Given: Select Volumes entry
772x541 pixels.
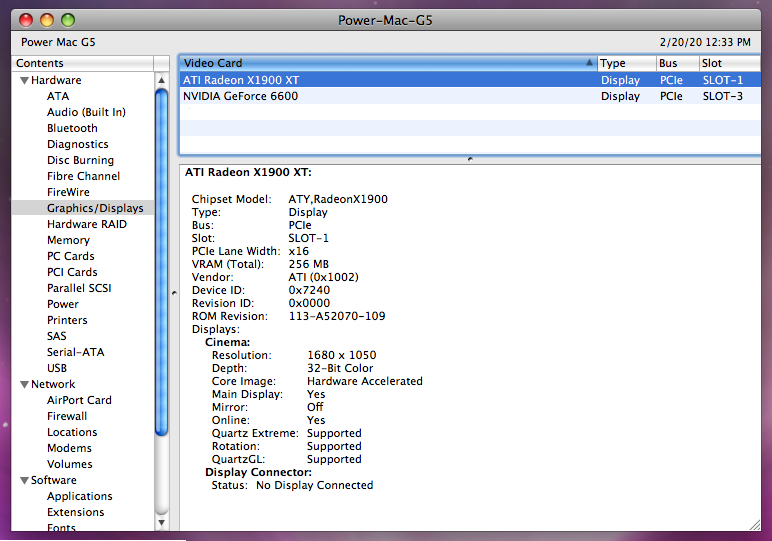Looking at the screenshot, I should click(x=69, y=464).
